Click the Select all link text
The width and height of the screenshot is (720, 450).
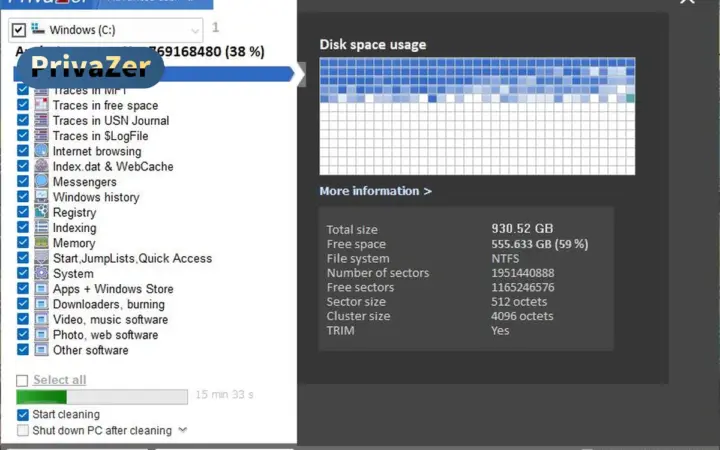click(60, 380)
